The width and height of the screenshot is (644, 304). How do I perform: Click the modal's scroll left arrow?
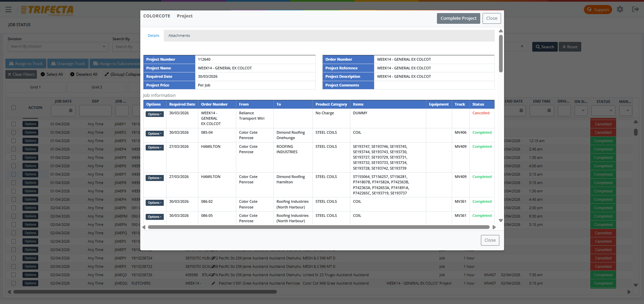click(x=144, y=227)
